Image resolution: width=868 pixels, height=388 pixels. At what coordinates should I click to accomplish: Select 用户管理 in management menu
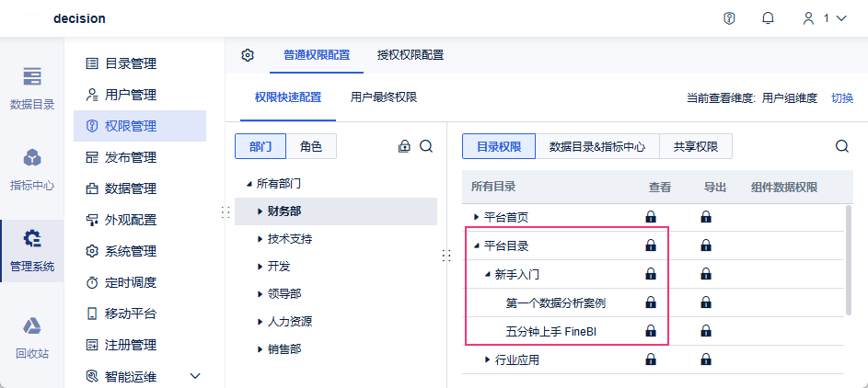131,95
